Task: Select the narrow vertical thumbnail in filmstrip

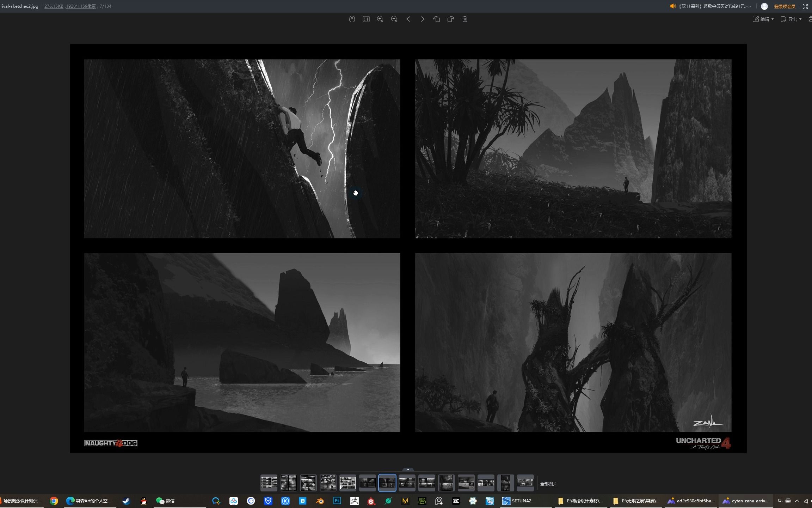Action: tap(505, 483)
